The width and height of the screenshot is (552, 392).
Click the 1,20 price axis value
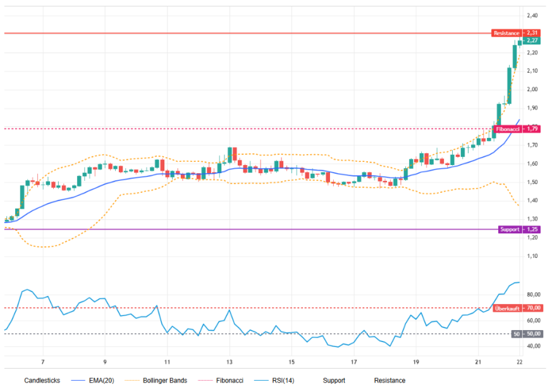(532, 238)
